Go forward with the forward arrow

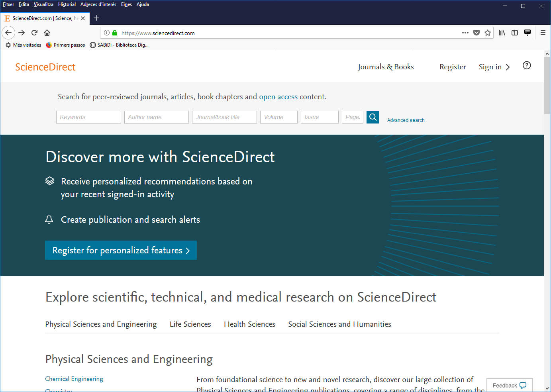point(22,33)
